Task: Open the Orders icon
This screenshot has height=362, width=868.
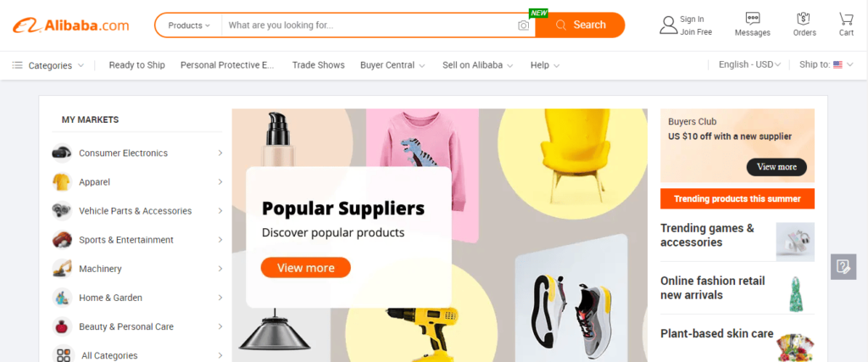Action: (804, 19)
